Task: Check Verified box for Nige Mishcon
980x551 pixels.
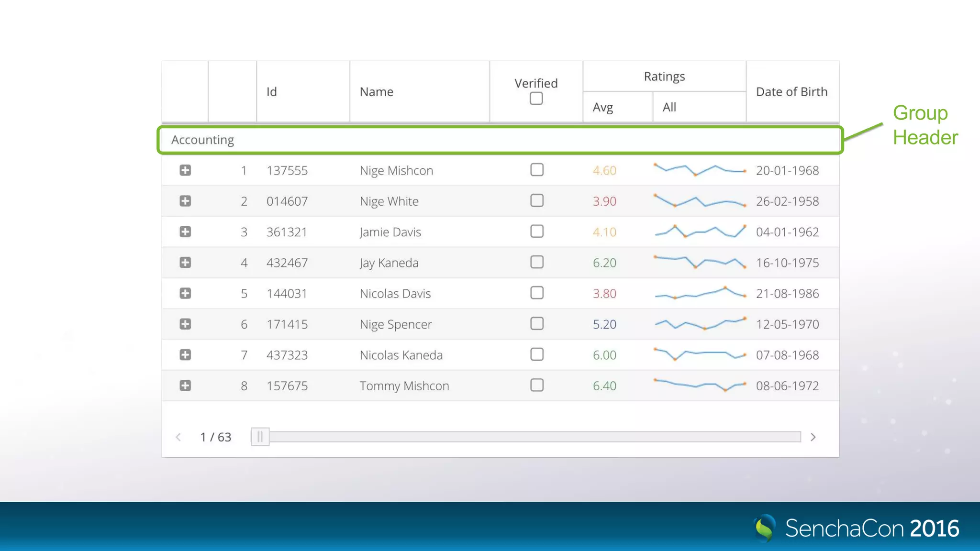Action: [x=537, y=170]
